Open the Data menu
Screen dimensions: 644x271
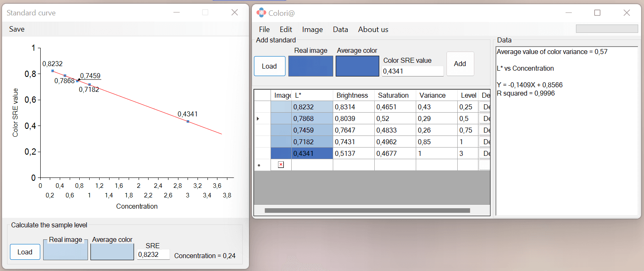tap(340, 30)
